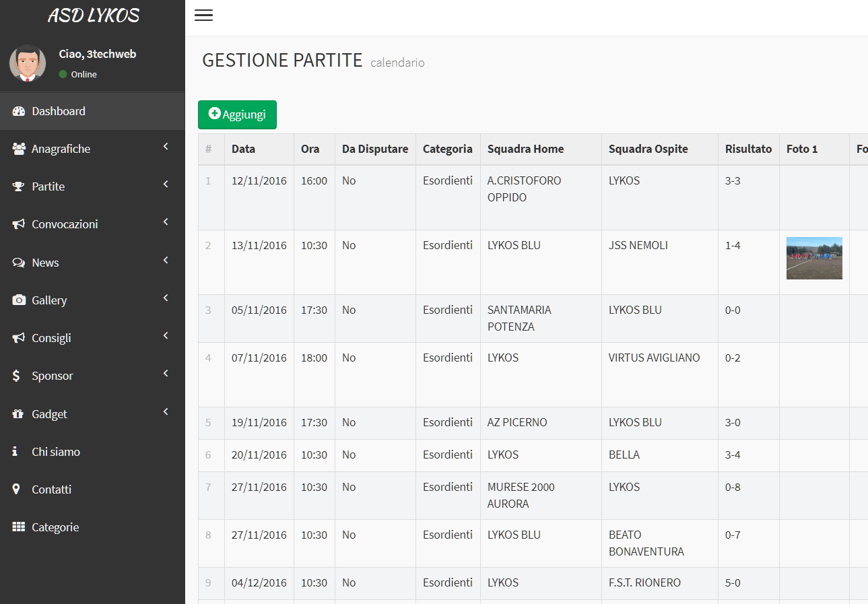868x604 pixels.
Task: Expand the Anagrafiche submenu chevron
Action: click(166, 147)
